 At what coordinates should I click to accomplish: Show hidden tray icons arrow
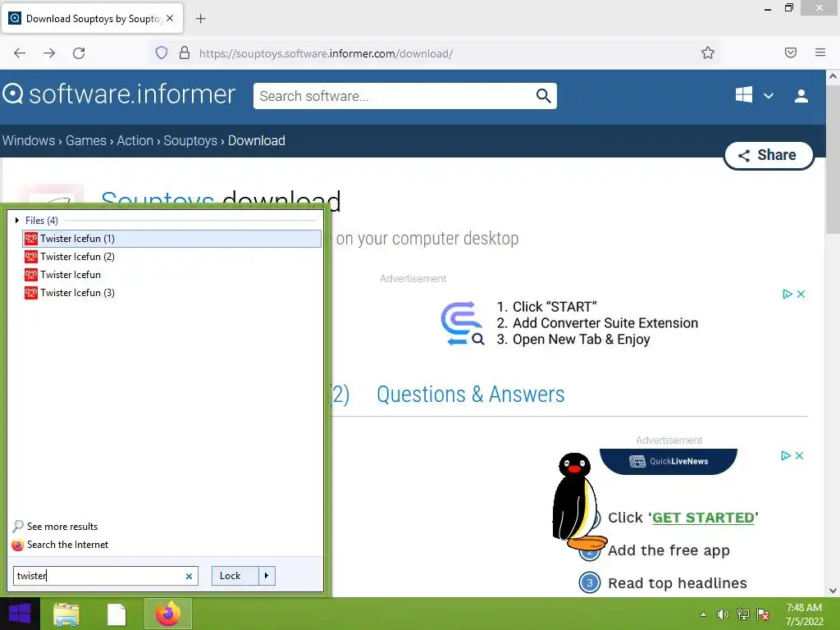pos(703,614)
